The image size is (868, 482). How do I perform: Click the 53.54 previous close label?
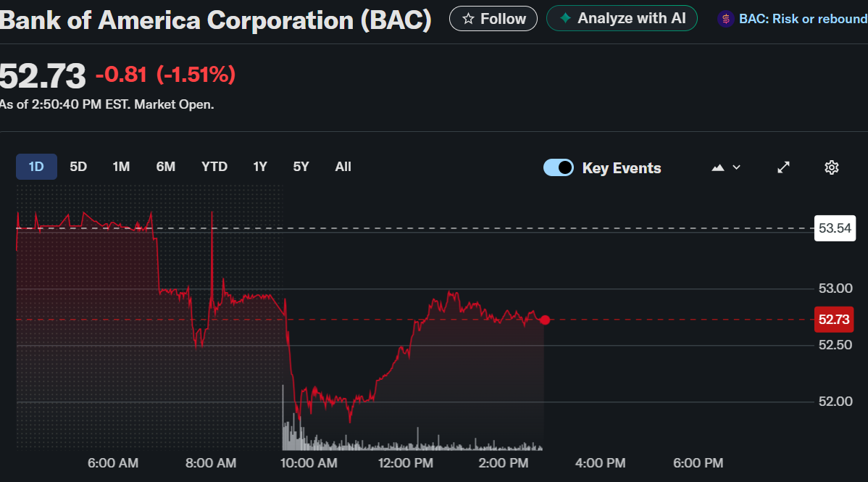click(835, 228)
